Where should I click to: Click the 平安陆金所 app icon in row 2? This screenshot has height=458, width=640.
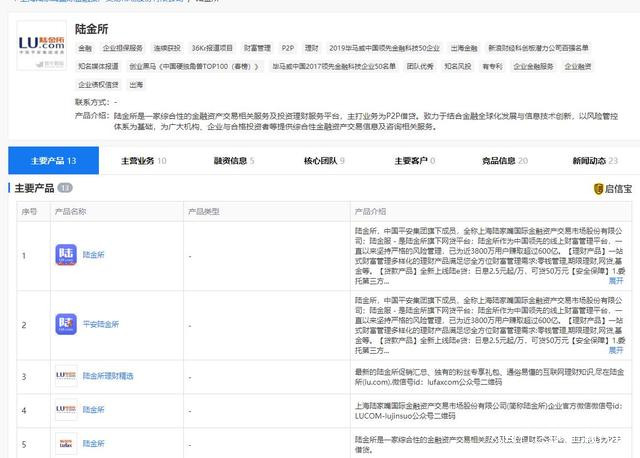[x=66, y=325]
